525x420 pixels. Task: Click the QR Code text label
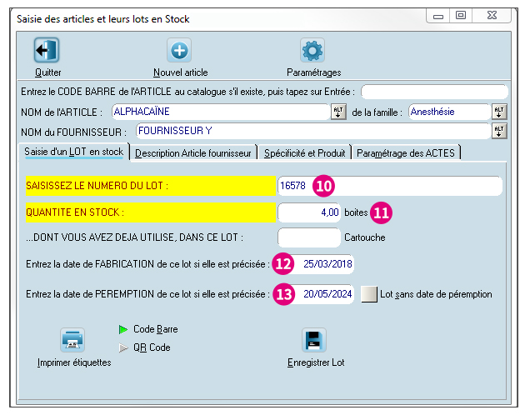[x=152, y=347]
